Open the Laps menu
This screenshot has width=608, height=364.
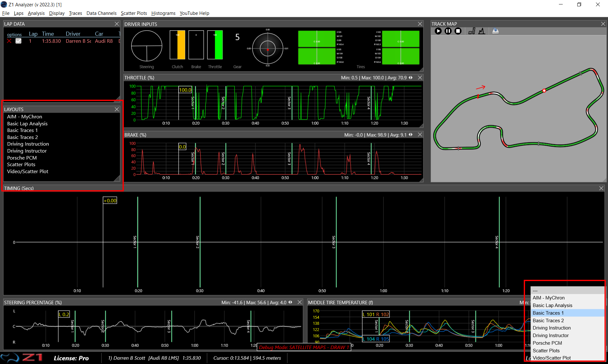pyautogui.click(x=19, y=13)
